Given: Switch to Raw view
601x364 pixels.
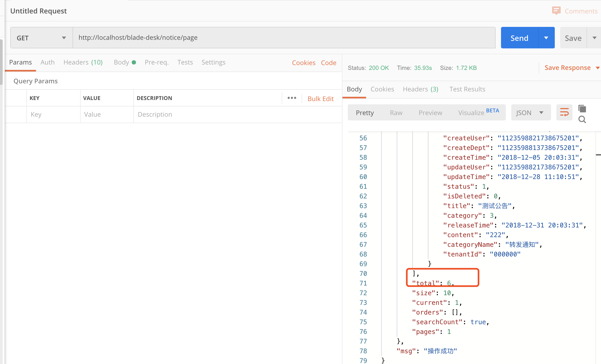Looking at the screenshot, I should click(396, 113).
